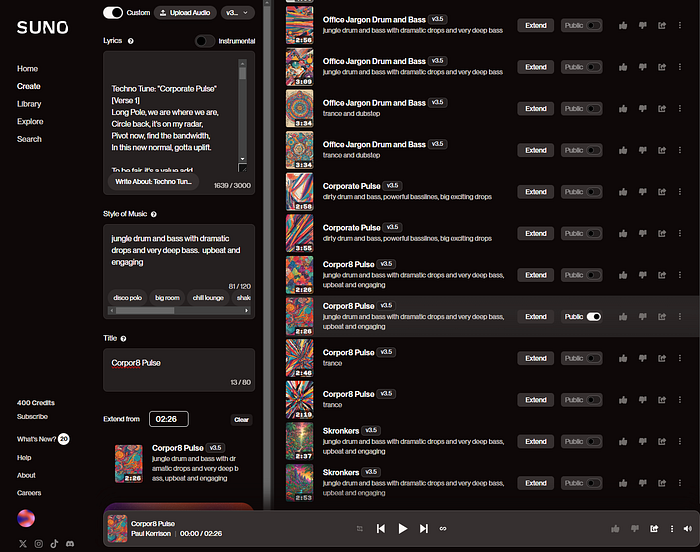This screenshot has height=552, width=700.
Task: Open the X (Twitter) social link icon
Action: (x=23, y=544)
